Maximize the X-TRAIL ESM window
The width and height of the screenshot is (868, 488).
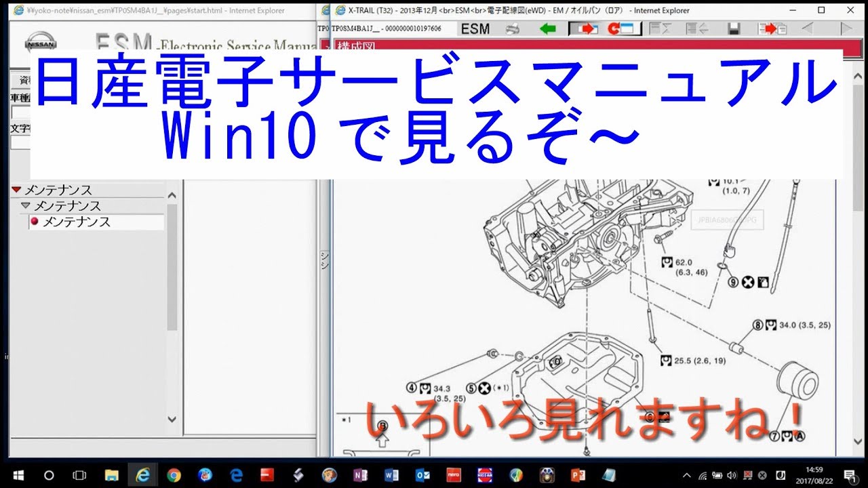[x=821, y=10]
